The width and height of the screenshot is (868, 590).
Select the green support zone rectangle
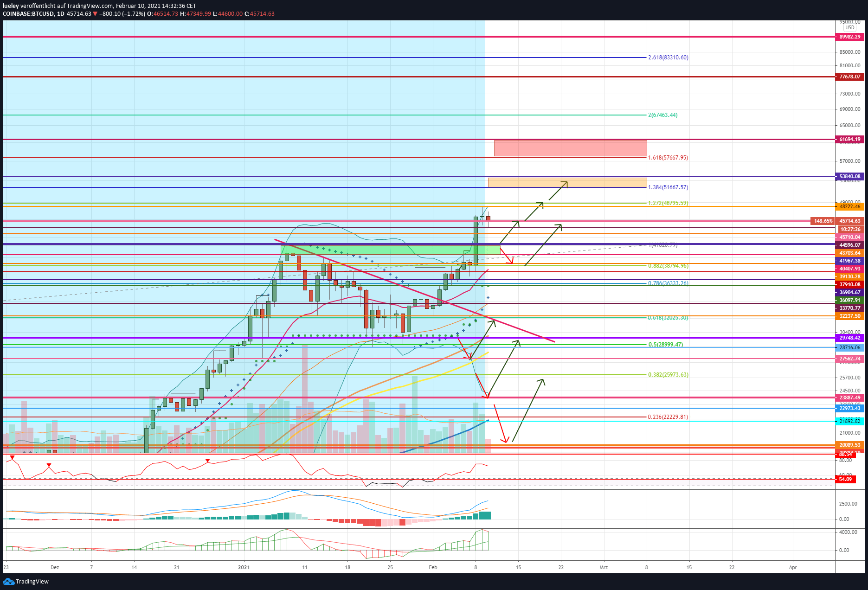pyautogui.click(x=390, y=250)
